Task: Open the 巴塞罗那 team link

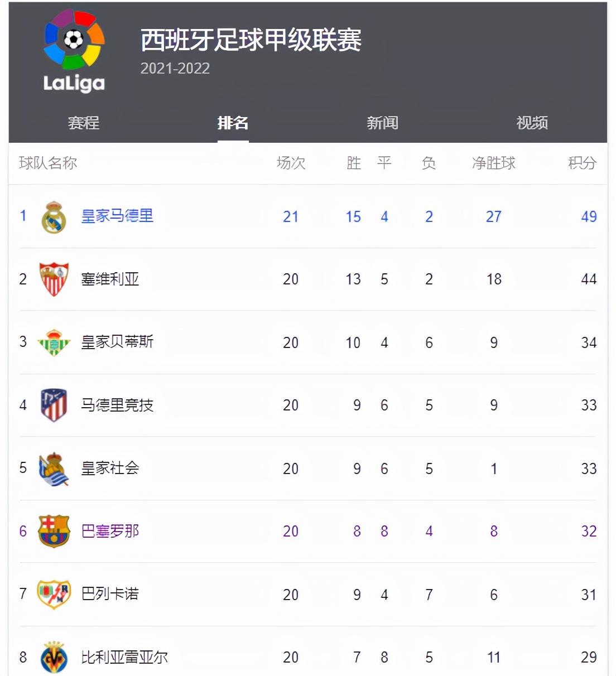Action: (x=110, y=531)
